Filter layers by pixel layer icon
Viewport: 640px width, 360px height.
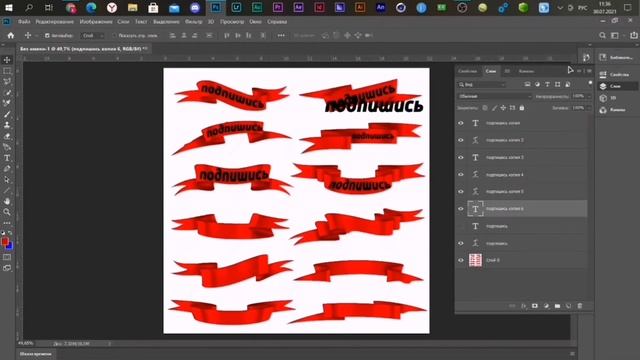tap(527, 84)
